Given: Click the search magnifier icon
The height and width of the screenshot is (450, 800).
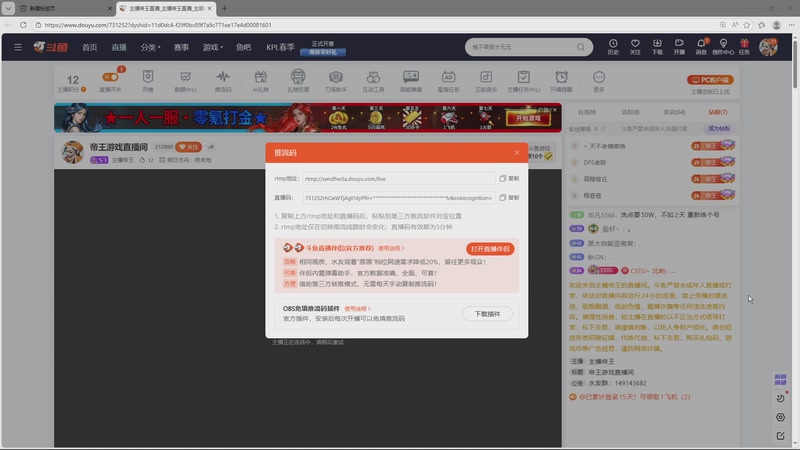Looking at the screenshot, I should (581, 47).
